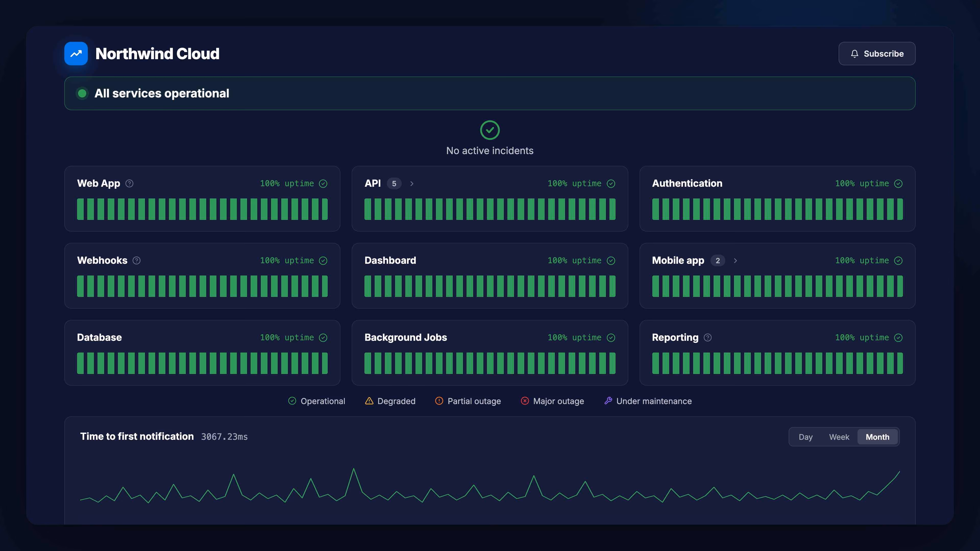
Task: Click the Database operational check icon
Action: point(323,338)
